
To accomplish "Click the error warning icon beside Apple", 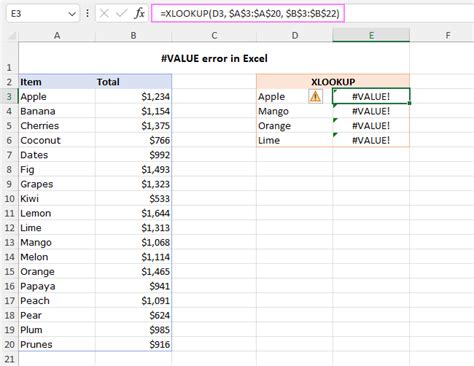I will click(315, 97).
